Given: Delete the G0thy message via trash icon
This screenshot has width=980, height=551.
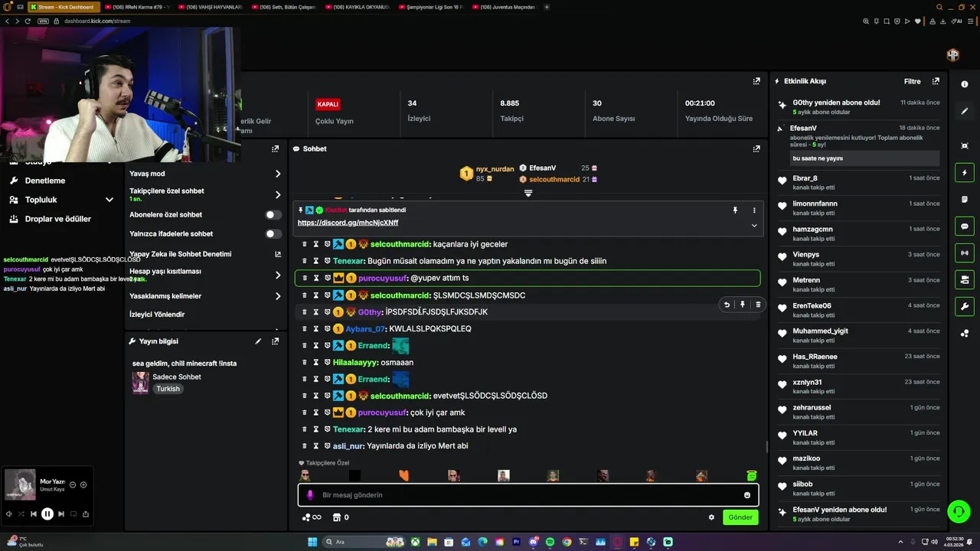Looking at the screenshot, I should click(x=758, y=305).
